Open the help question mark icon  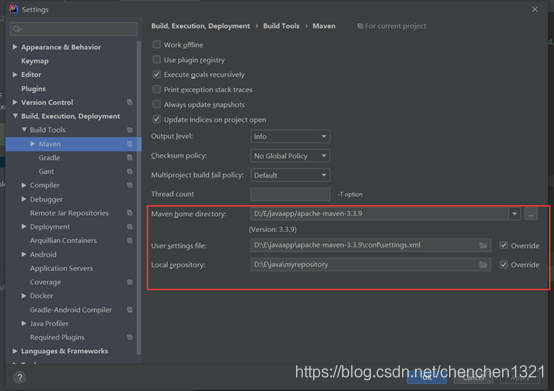click(20, 377)
